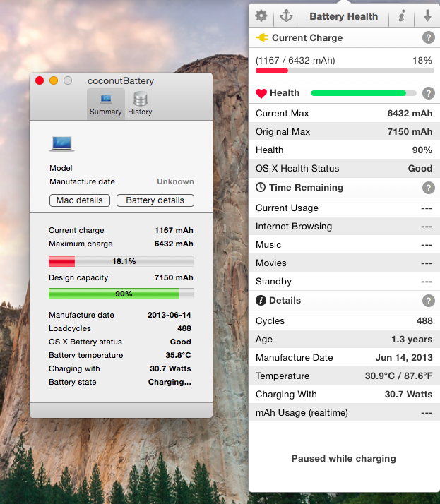Image resolution: width=440 pixels, height=504 pixels.
Task: Click the Original Max 7150 mAh row
Action: [344, 131]
